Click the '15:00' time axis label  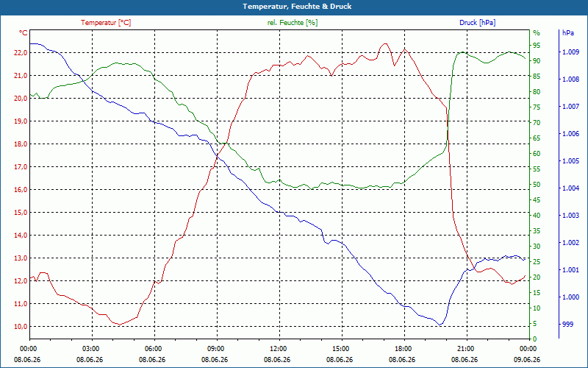(x=340, y=348)
